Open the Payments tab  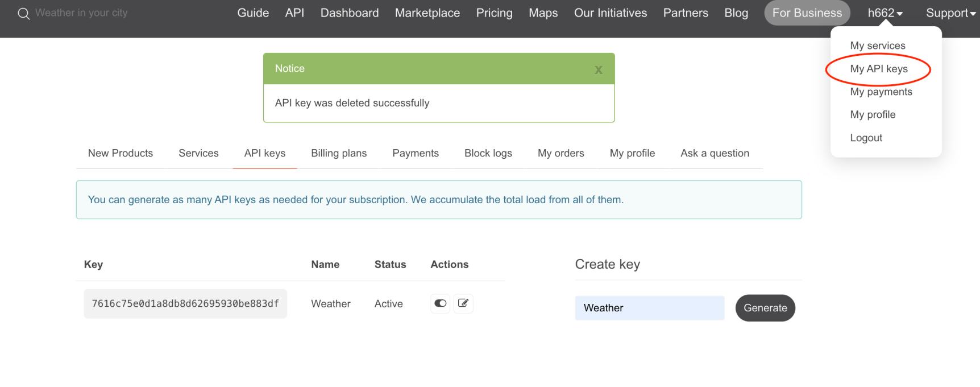[x=416, y=153]
